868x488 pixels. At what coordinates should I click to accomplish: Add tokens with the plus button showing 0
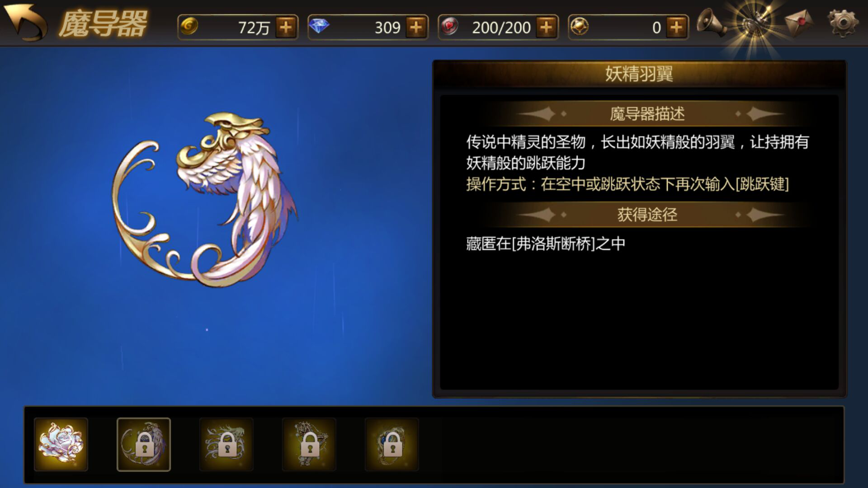pyautogui.click(x=676, y=28)
